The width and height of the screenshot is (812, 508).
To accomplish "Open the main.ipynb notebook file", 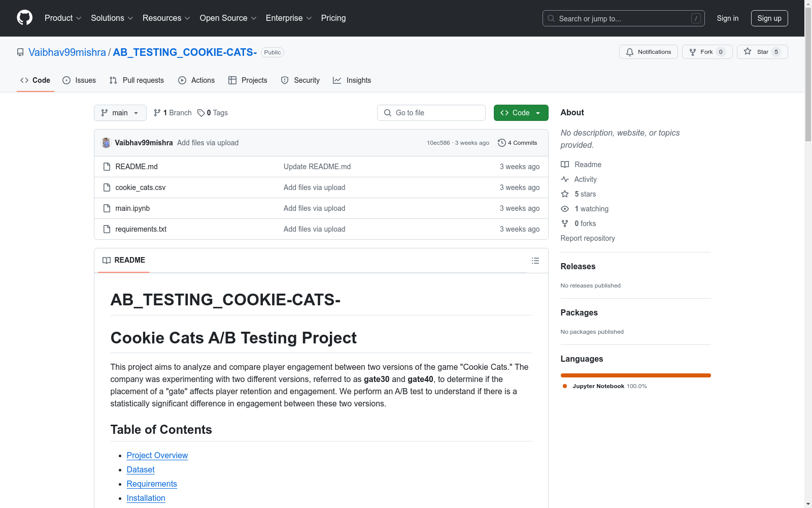I will [132, 208].
